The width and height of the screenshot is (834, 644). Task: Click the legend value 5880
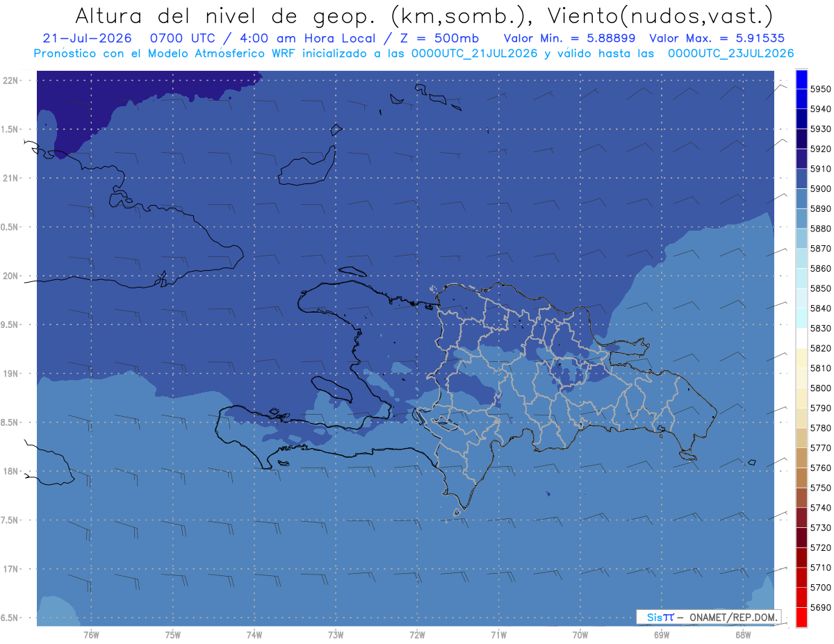(820, 229)
